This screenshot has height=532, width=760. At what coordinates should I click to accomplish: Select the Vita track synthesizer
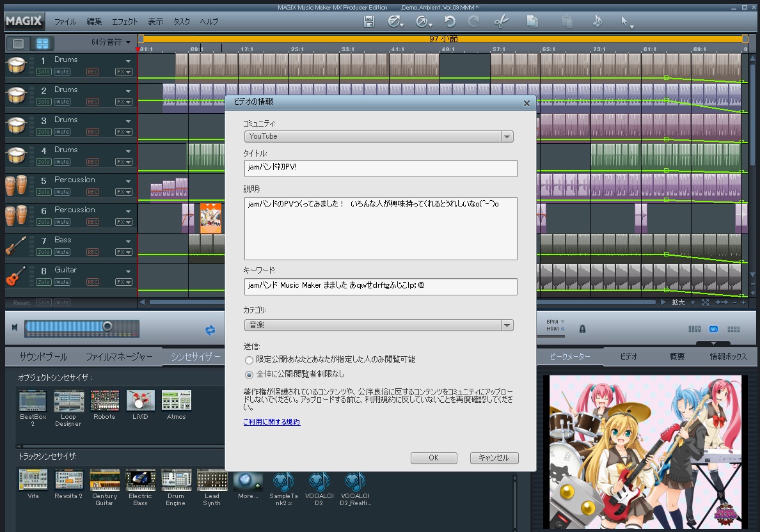point(33,480)
